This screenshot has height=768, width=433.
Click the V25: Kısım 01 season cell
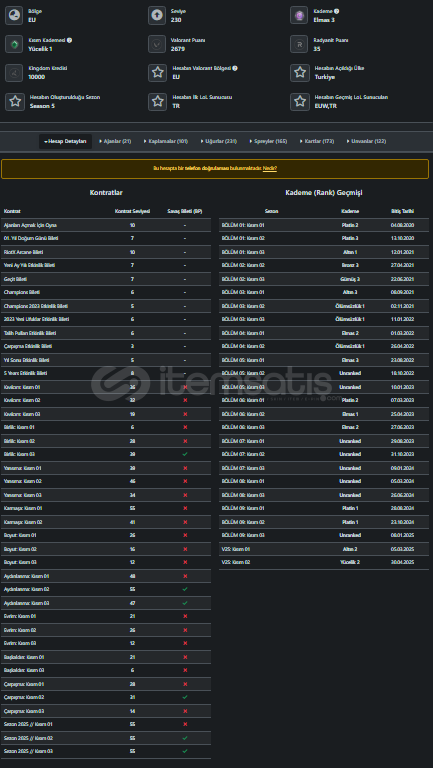coord(236,549)
